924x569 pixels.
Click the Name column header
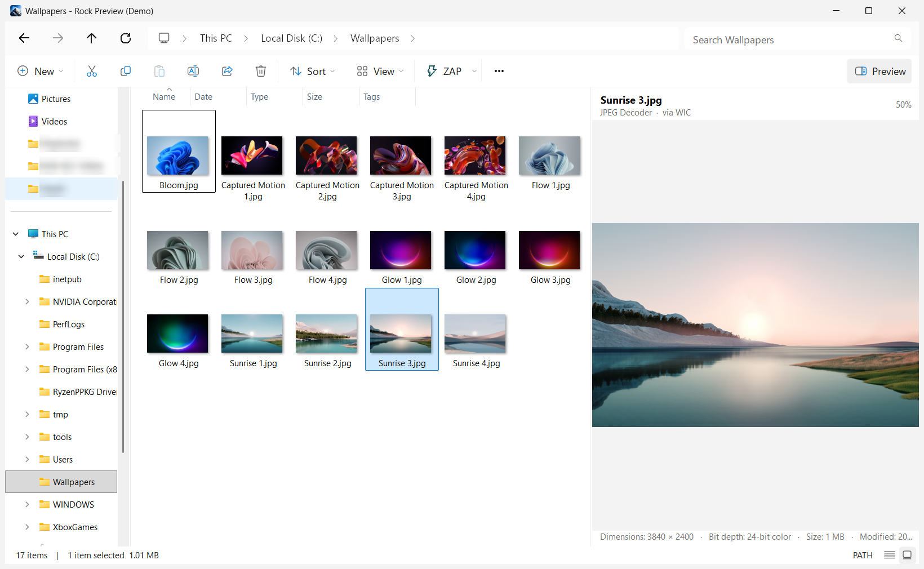(164, 97)
